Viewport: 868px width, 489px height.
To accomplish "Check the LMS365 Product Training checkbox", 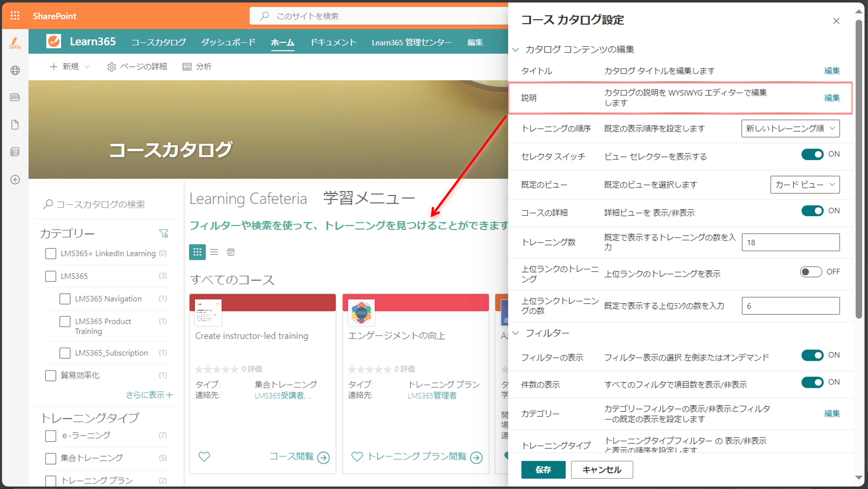I will click(x=65, y=321).
